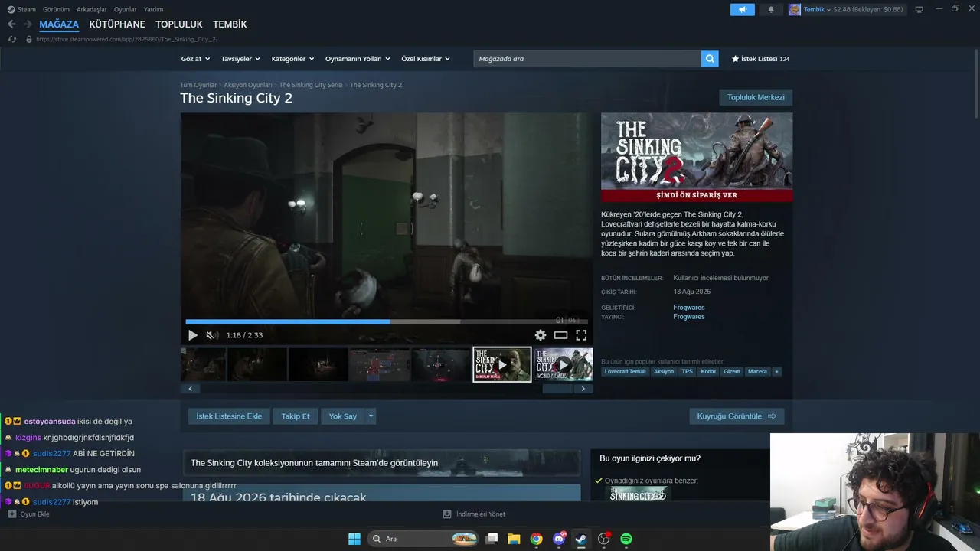Open the Frogwares publisher link

(689, 317)
